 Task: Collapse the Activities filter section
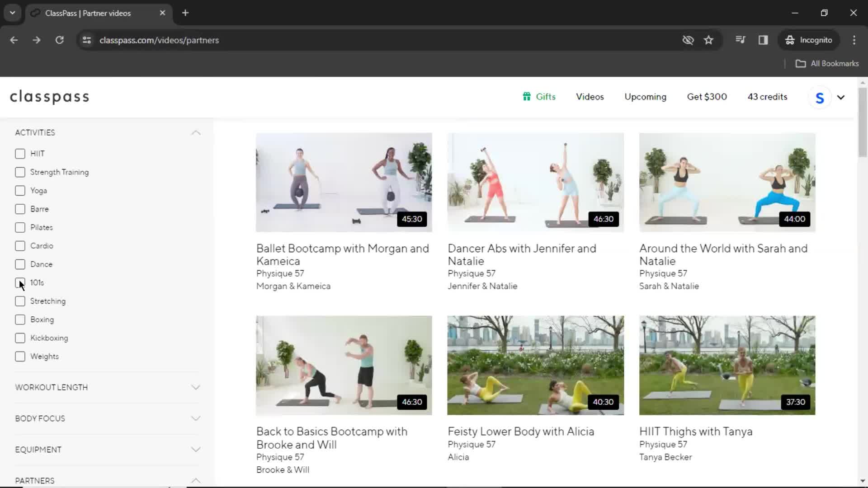pos(196,133)
